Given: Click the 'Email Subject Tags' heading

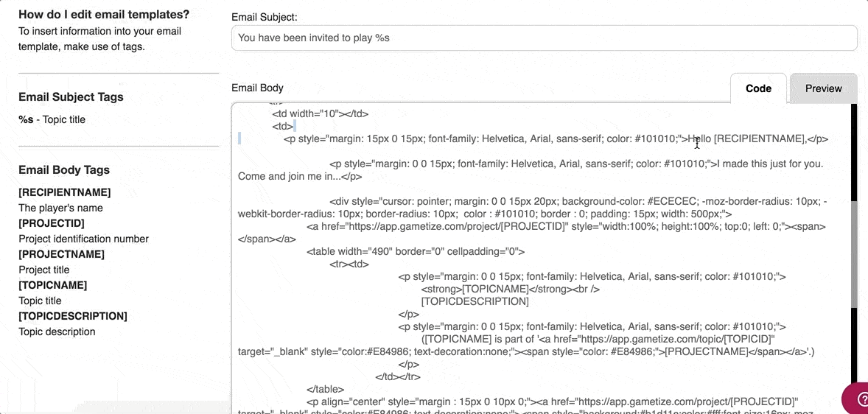Looking at the screenshot, I should tap(71, 97).
